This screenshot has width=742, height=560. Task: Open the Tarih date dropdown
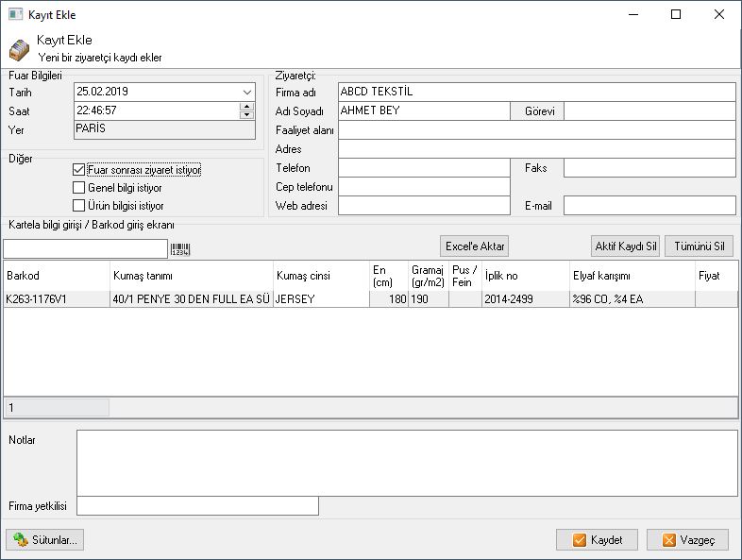coord(247,92)
